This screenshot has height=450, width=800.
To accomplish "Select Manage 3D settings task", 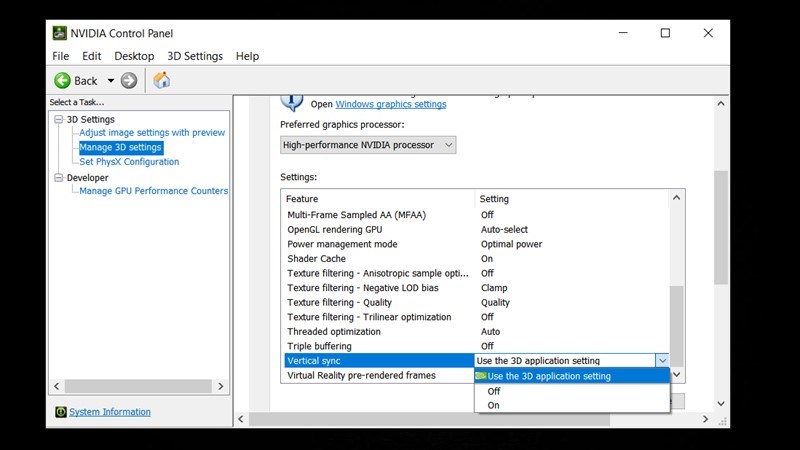I will coord(120,147).
